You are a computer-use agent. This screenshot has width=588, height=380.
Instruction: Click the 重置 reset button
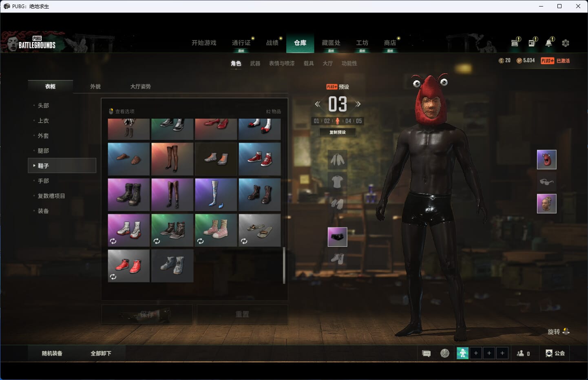click(x=242, y=314)
